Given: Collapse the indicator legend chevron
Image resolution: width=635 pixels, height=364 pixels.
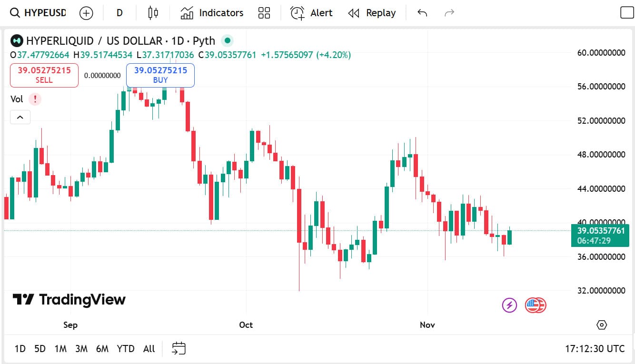Looking at the screenshot, I should tap(20, 117).
